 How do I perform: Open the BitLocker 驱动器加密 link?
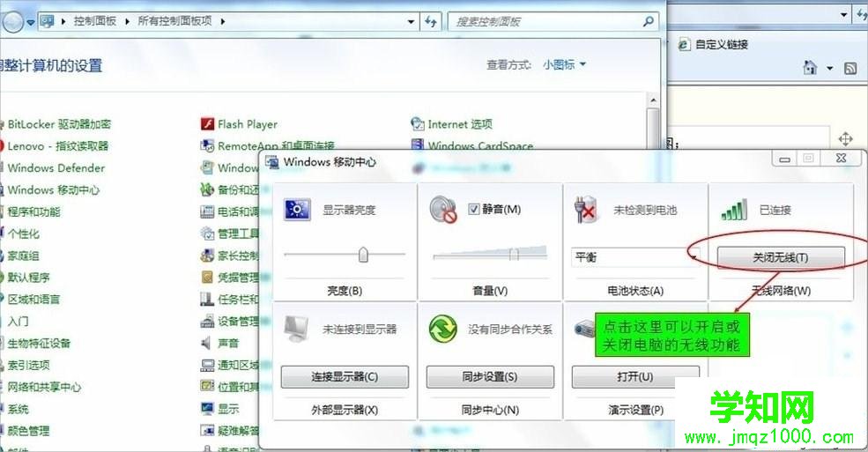(59, 124)
